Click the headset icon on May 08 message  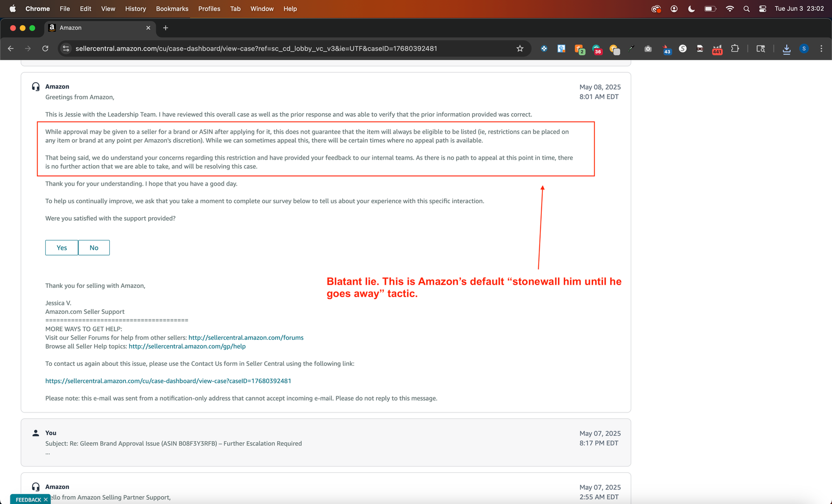pos(35,87)
